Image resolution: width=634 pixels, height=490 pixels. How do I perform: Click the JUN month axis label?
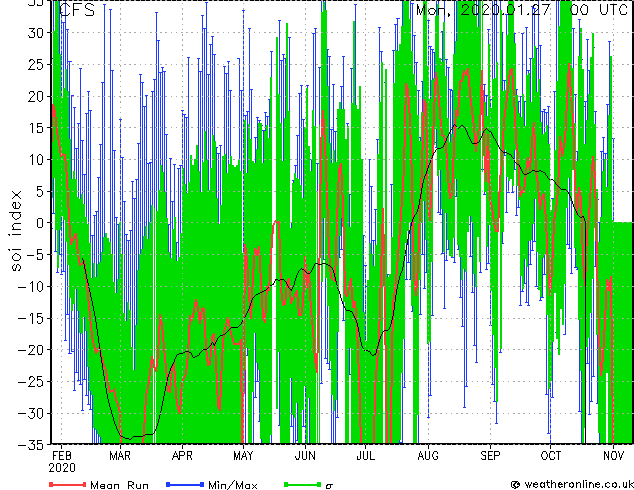[x=305, y=456]
